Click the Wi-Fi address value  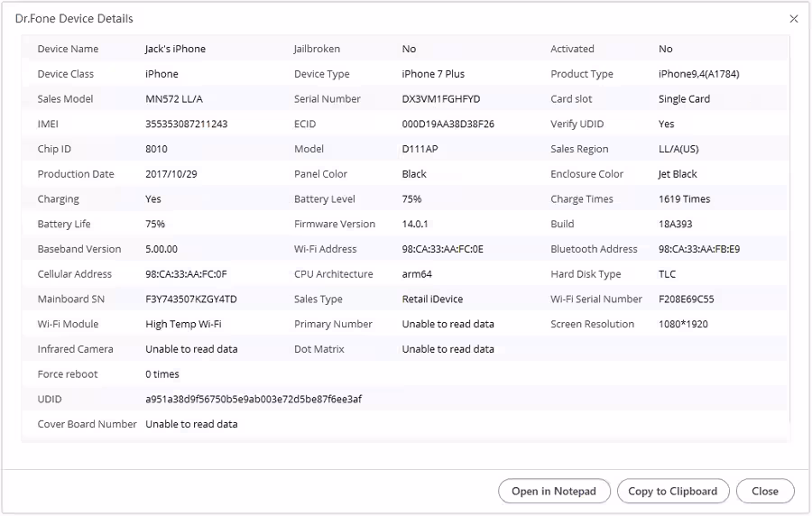(442, 249)
